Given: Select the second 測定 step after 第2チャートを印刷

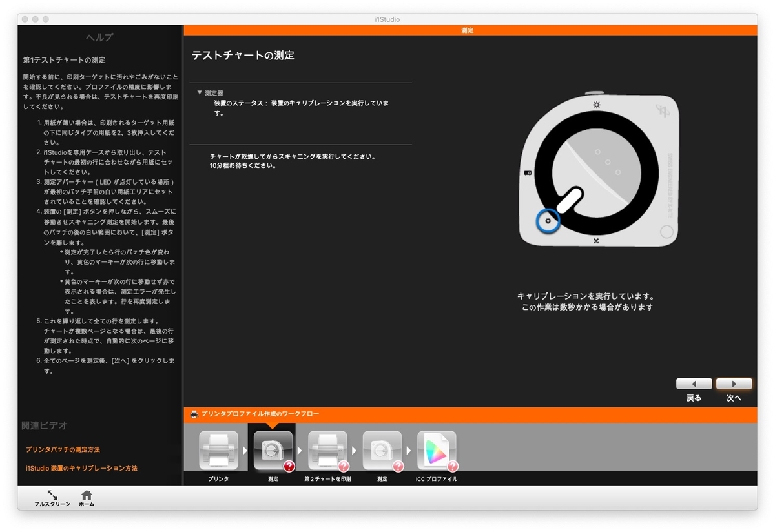Looking at the screenshot, I should [382, 451].
